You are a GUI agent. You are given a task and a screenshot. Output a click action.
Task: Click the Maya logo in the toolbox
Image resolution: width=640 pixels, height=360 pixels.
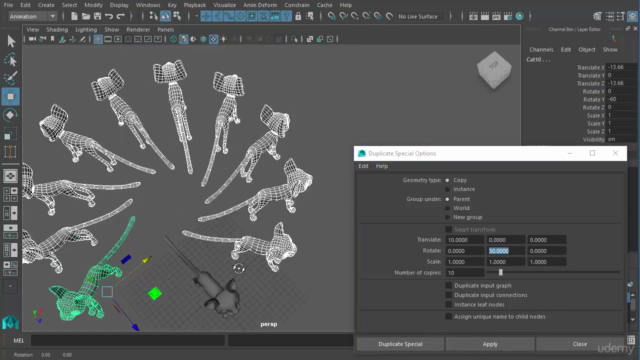click(x=10, y=322)
